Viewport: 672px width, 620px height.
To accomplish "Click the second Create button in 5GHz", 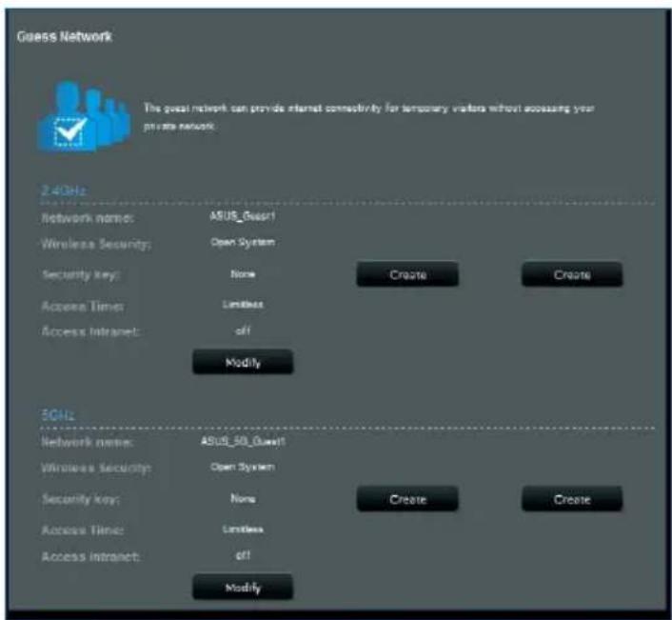I will click(572, 499).
